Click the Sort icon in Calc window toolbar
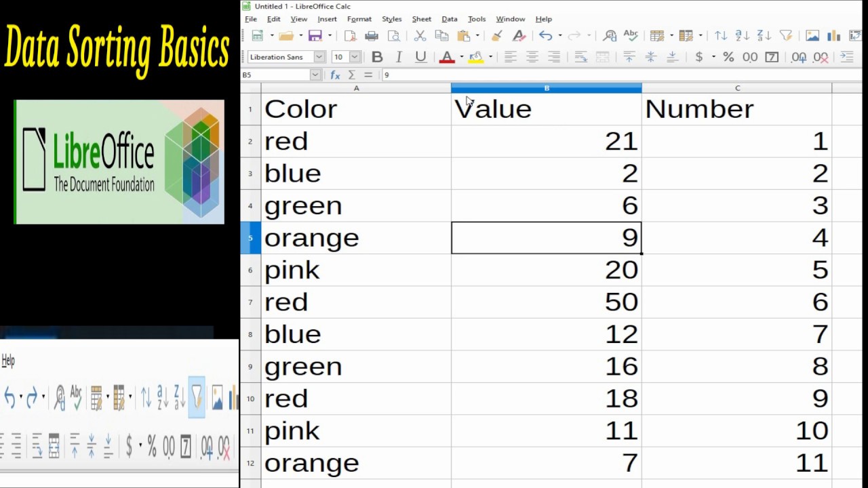Image resolution: width=868 pixels, height=488 pixels. 721,36
